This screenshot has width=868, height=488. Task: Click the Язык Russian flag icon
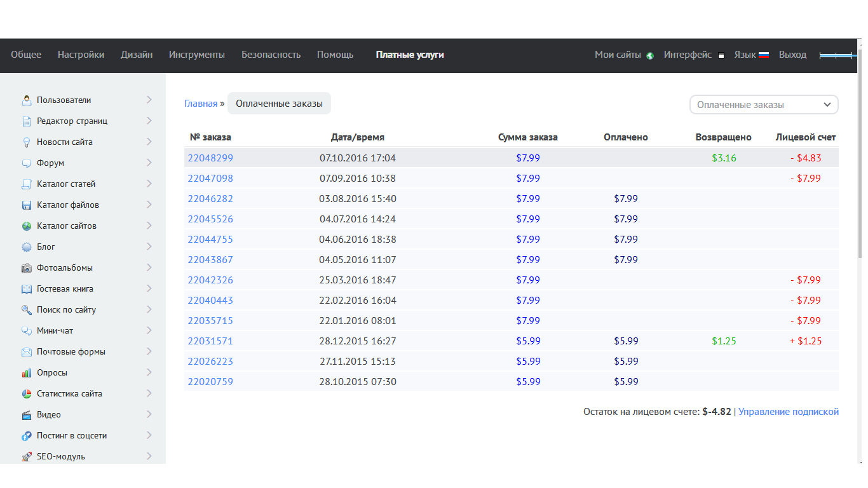point(764,55)
